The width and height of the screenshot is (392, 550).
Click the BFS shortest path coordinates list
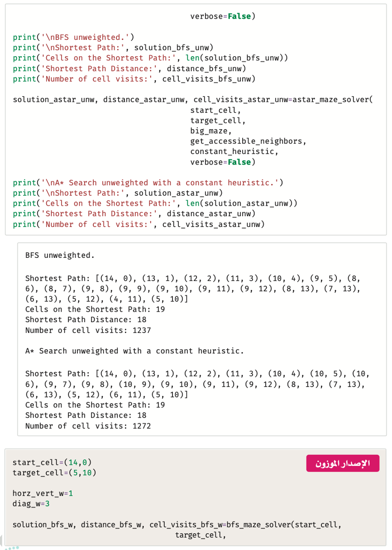[x=193, y=289]
